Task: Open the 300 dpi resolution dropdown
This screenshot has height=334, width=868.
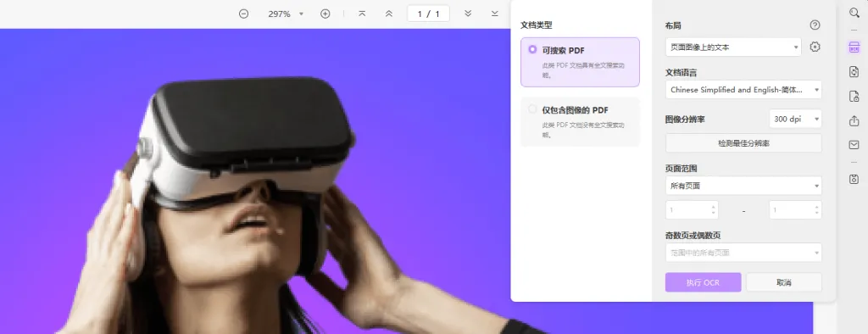Action: point(795,119)
